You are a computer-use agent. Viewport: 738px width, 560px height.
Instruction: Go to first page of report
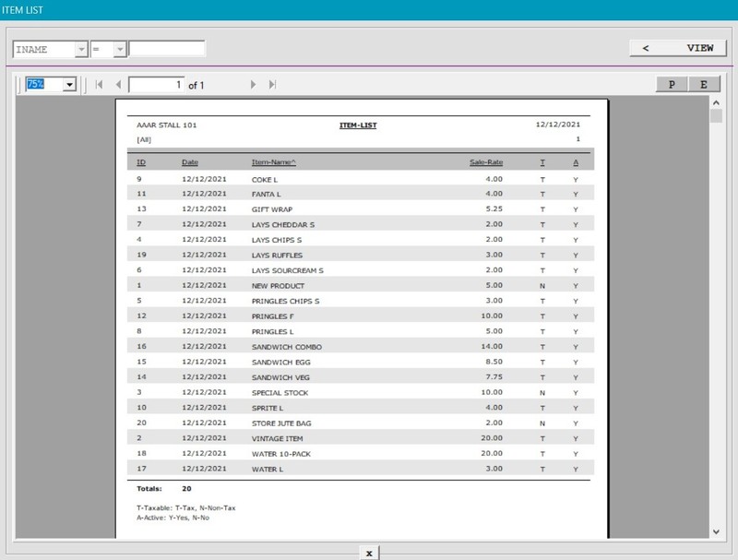[99, 85]
